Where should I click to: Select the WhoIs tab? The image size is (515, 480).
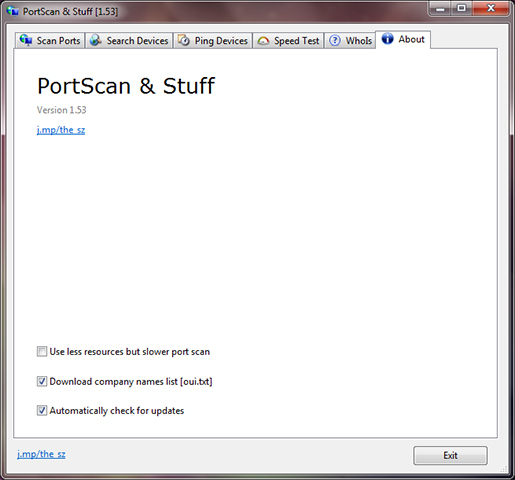point(350,41)
